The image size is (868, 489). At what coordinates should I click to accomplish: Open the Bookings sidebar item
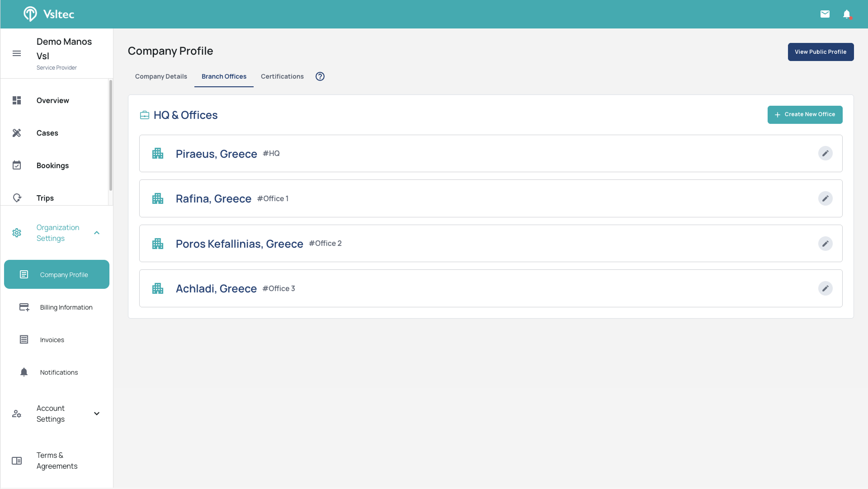52,165
